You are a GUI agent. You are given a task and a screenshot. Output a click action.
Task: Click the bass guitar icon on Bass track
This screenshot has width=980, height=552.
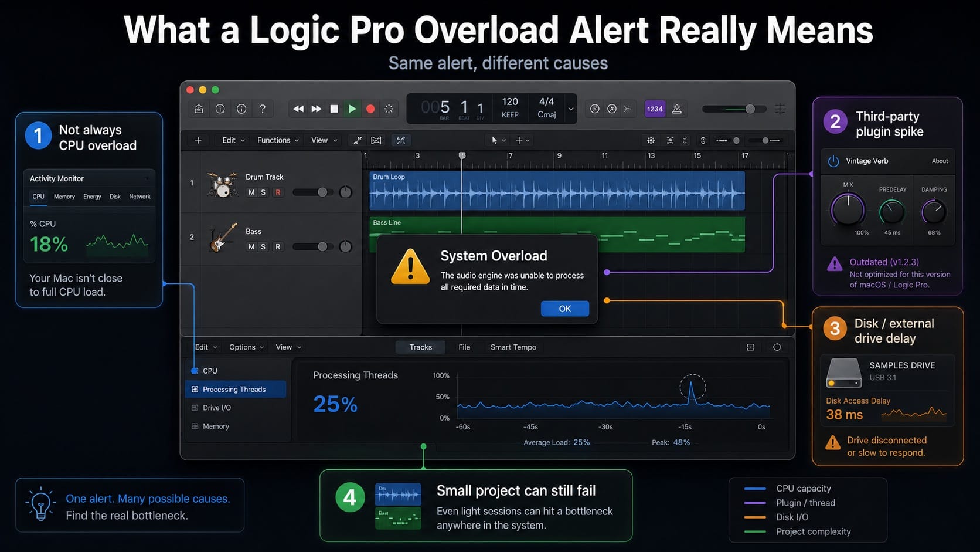223,237
